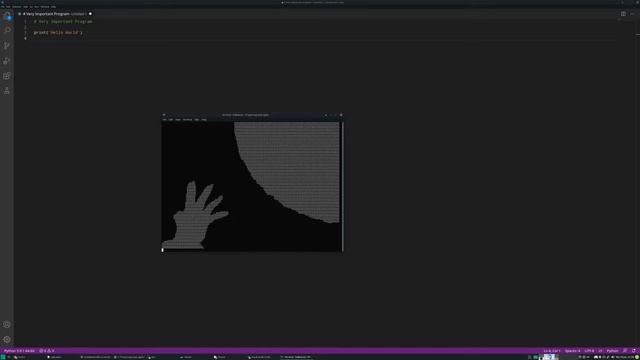The width and height of the screenshot is (640, 360).
Task: Open the Source Control view
Action: click(7, 46)
